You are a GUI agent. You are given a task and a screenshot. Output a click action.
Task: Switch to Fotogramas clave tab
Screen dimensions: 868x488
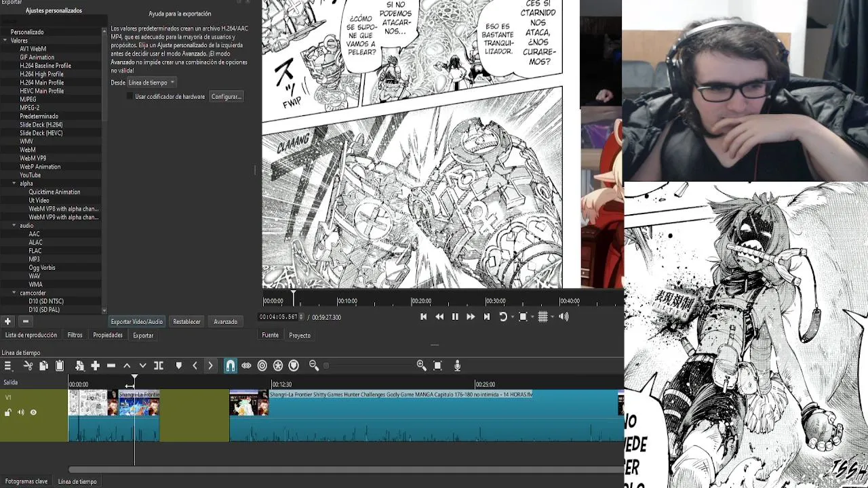click(26, 481)
